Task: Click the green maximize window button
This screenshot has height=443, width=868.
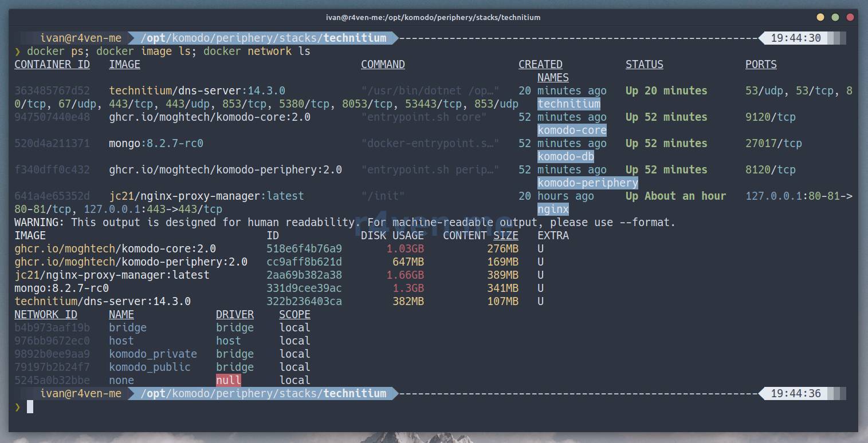Action: (x=835, y=17)
